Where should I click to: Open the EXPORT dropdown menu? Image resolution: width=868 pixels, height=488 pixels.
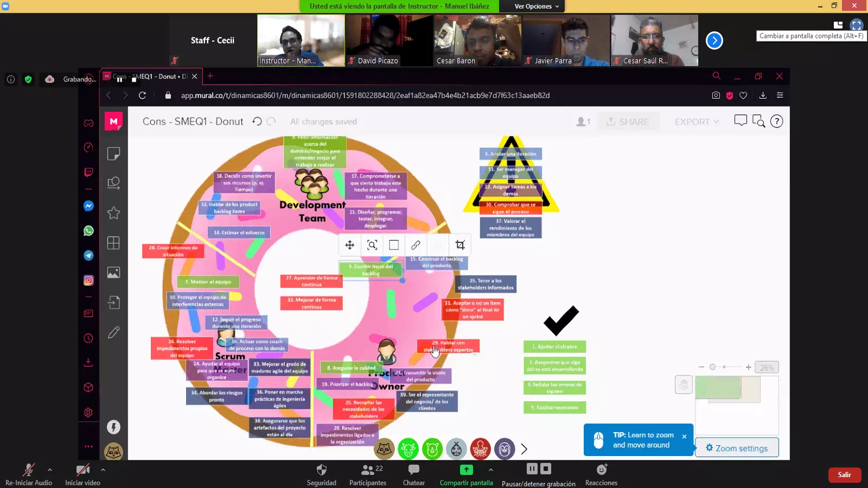pyautogui.click(x=697, y=122)
